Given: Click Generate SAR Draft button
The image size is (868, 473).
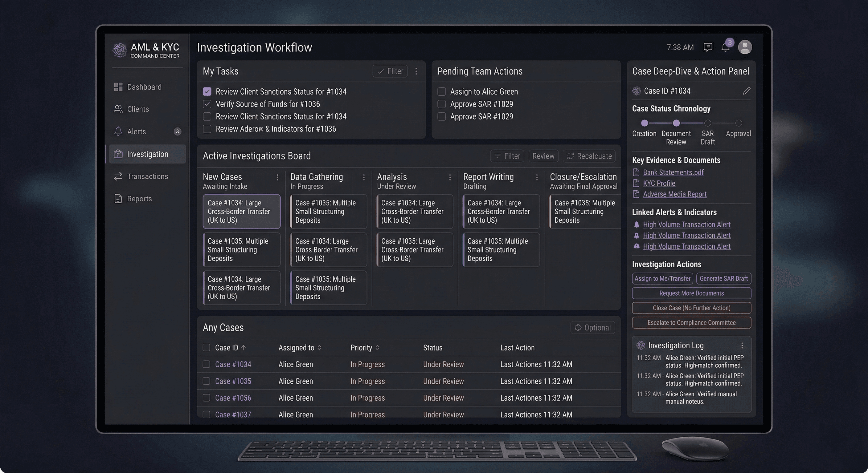Looking at the screenshot, I should [x=723, y=278].
